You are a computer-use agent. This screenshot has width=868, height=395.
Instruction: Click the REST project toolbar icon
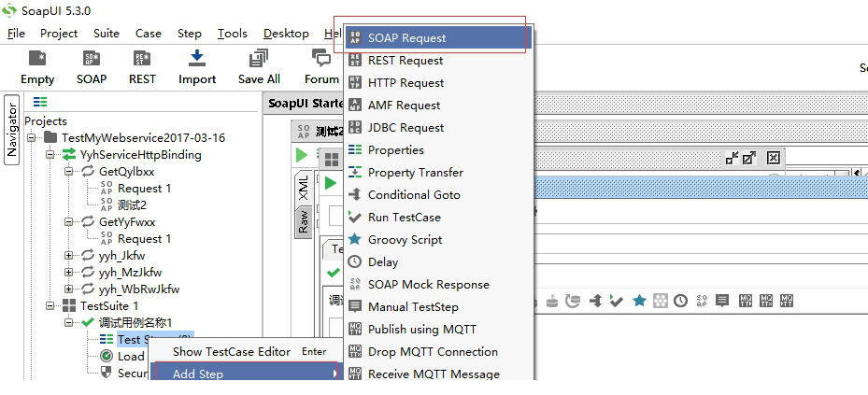tap(142, 67)
